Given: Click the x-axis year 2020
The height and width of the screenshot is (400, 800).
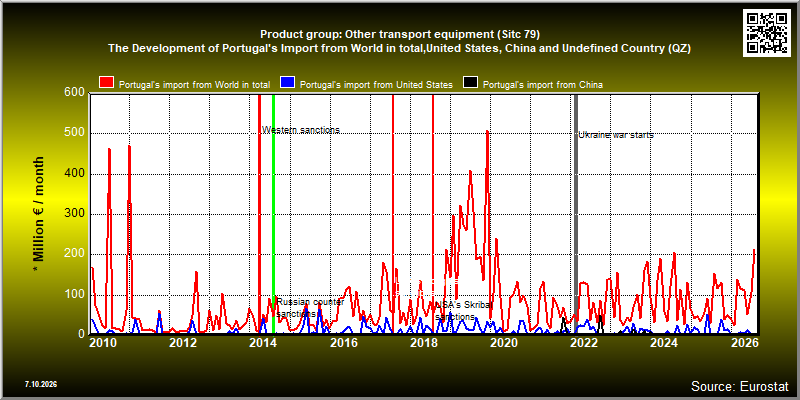Looking at the screenshot, I should pos(503,343).
